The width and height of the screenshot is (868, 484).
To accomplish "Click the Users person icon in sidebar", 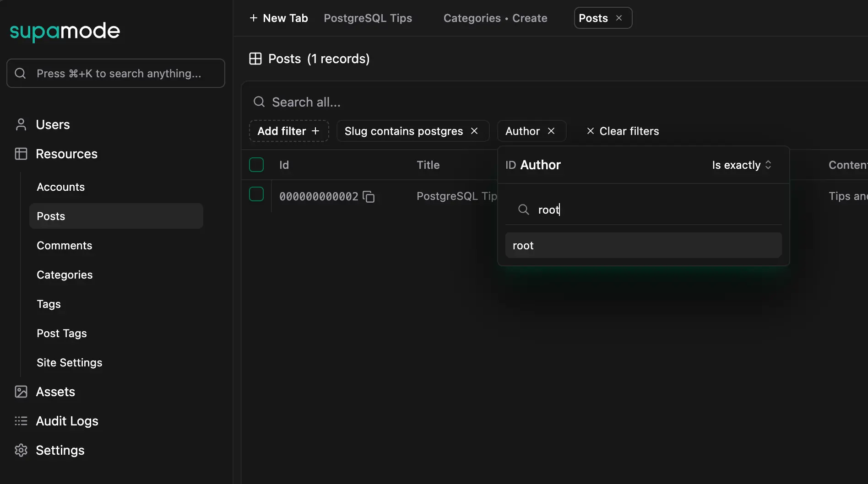I will point(21,124).
